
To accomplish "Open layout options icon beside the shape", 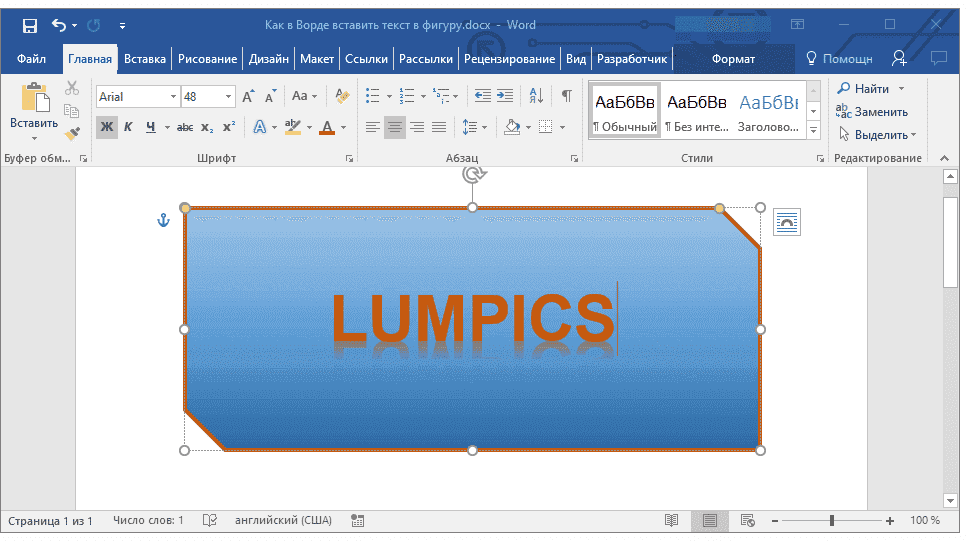I will [786, 222].
